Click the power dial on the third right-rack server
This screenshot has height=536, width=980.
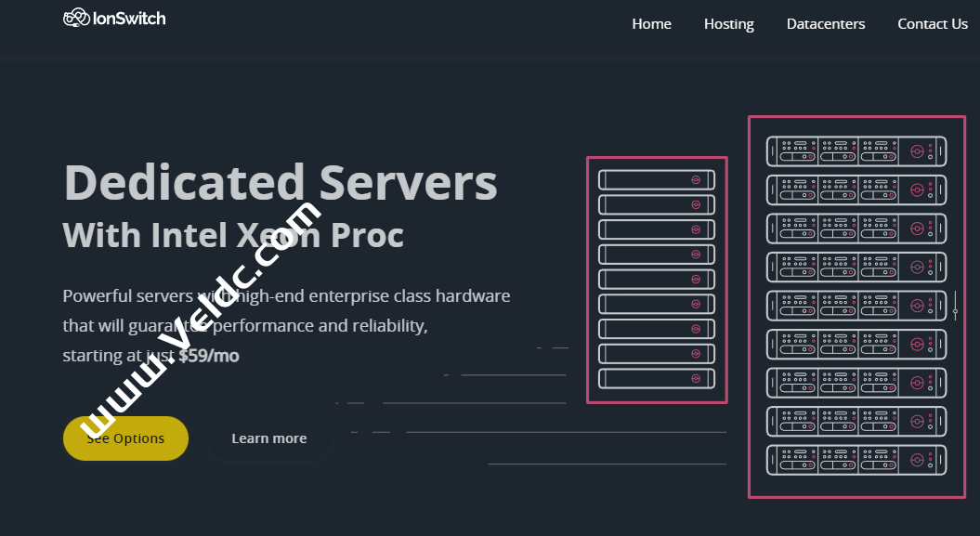[x=918, y=228]
